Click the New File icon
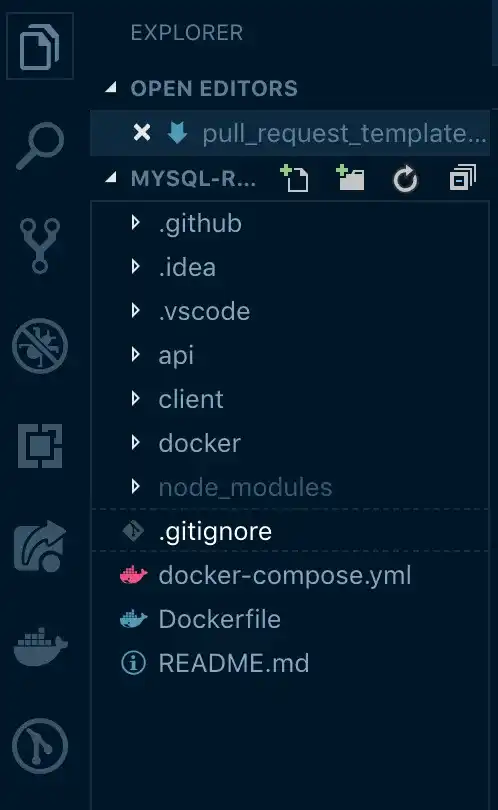The width and height of the screenshot is (498, 810). [x=294, y=178]
